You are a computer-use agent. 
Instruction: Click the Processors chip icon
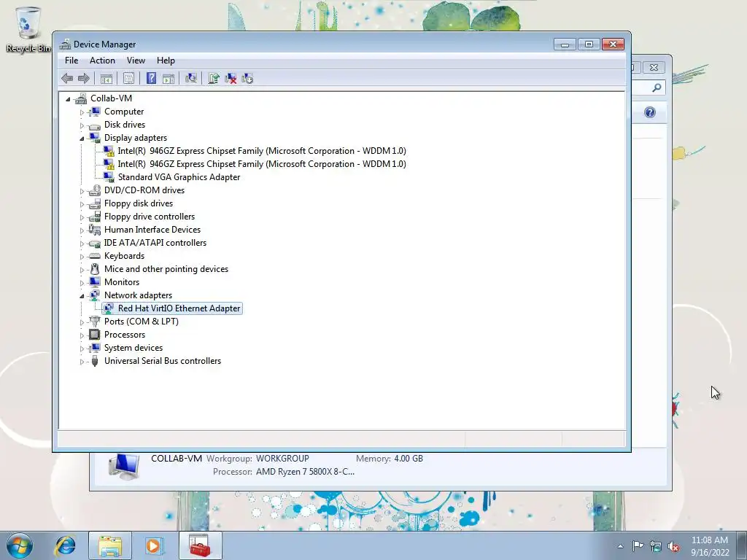point(95,335)
